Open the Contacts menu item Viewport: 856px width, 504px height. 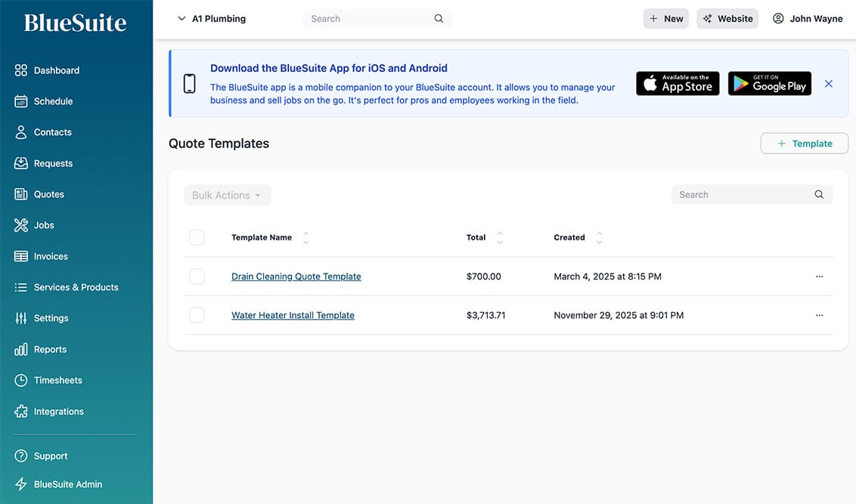52,132
